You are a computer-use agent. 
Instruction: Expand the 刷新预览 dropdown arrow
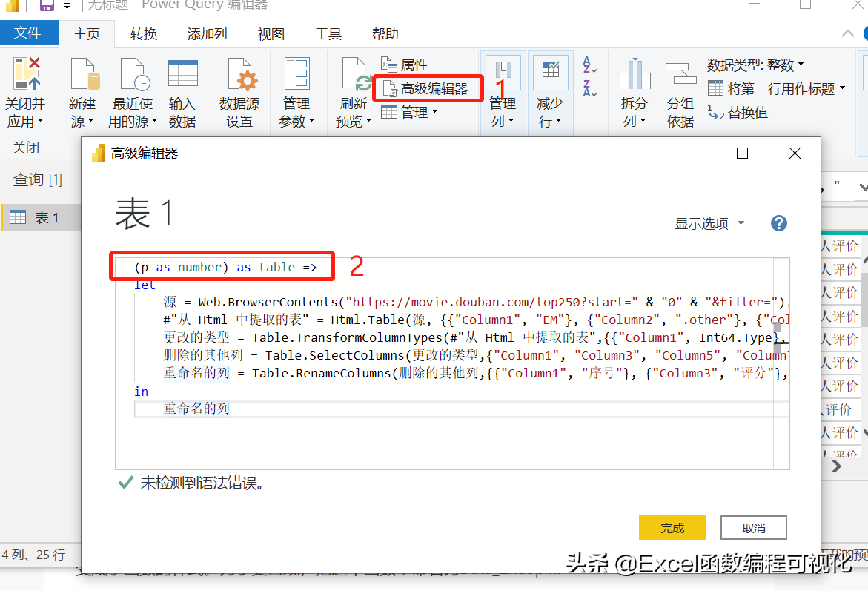[x=368, y=122]
